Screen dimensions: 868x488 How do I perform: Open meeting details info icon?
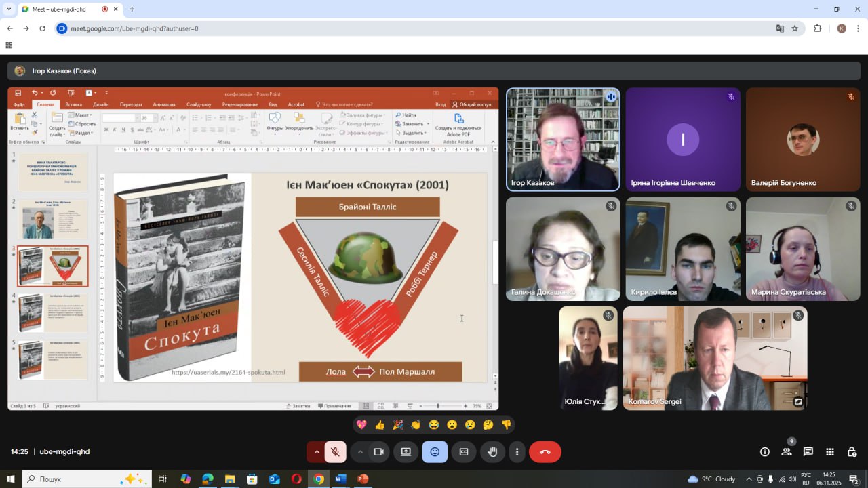(x=764, y=452)
